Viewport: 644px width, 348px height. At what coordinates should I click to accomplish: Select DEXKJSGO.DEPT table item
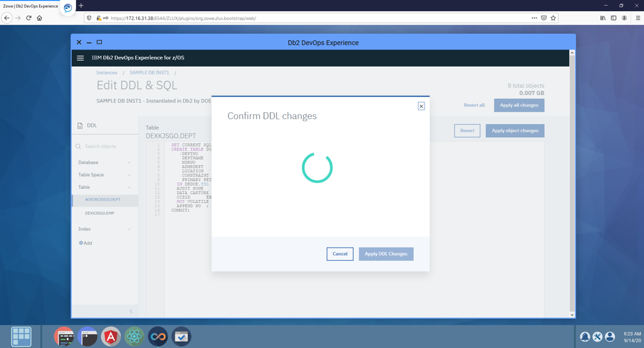point(105,200)
